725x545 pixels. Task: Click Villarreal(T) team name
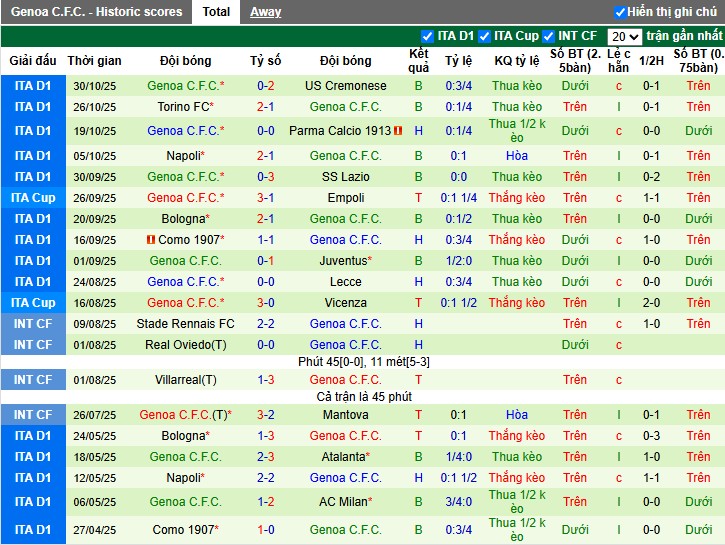pos(185,380)
